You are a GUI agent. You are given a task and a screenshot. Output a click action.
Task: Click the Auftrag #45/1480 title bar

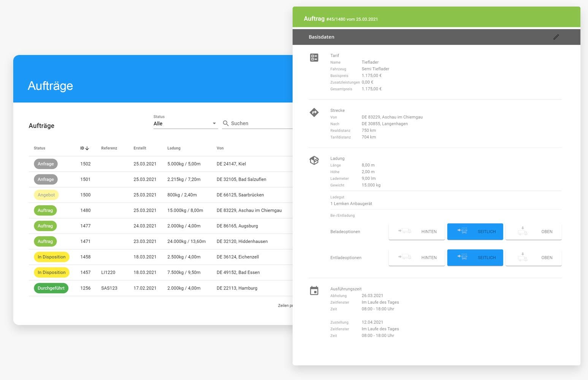click(x=436, y=17)
